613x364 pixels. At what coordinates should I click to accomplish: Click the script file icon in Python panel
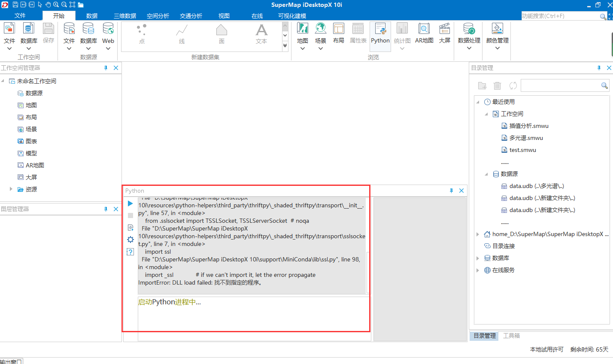[130, 227]
